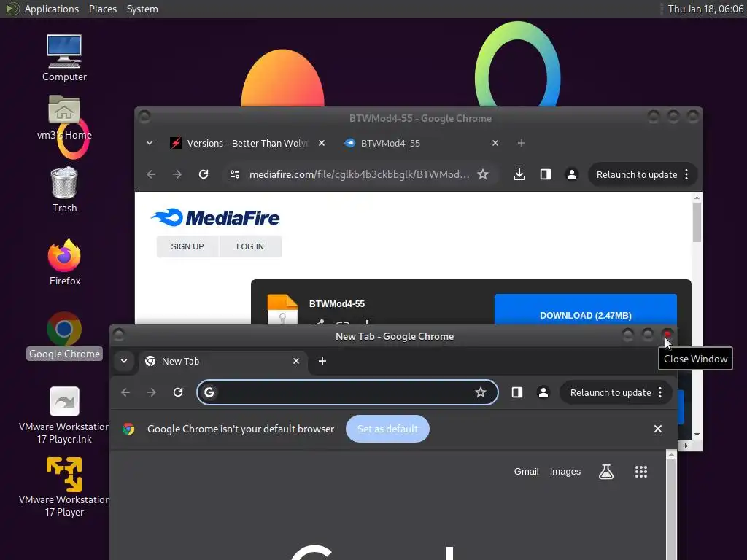This screenshot has width=747, height=560.
Task: Go forward in the MediaFire window
Action: pyautogui.click(x=177, y=174)
